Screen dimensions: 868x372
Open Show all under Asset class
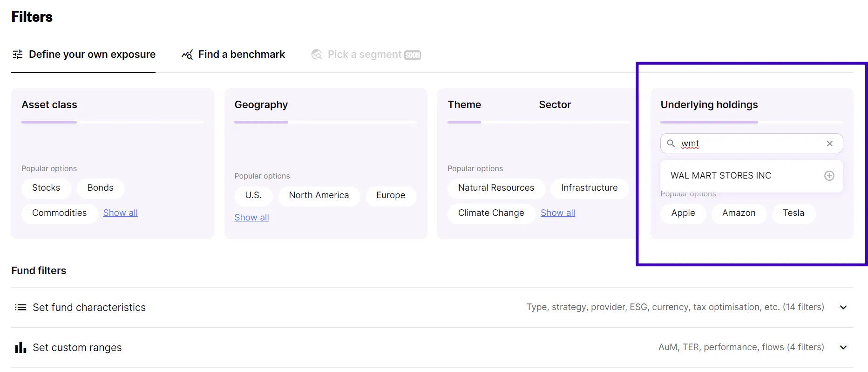tap(120, 213)
